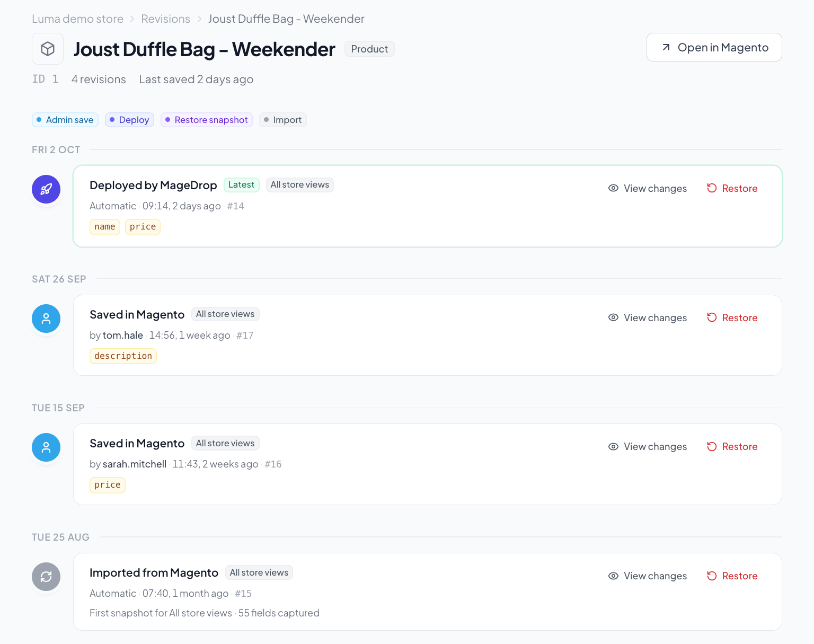Viewport: 814px width, 644px height.
Task: Click the price field tag in revision #16
Action: click(x=108, y=485)
